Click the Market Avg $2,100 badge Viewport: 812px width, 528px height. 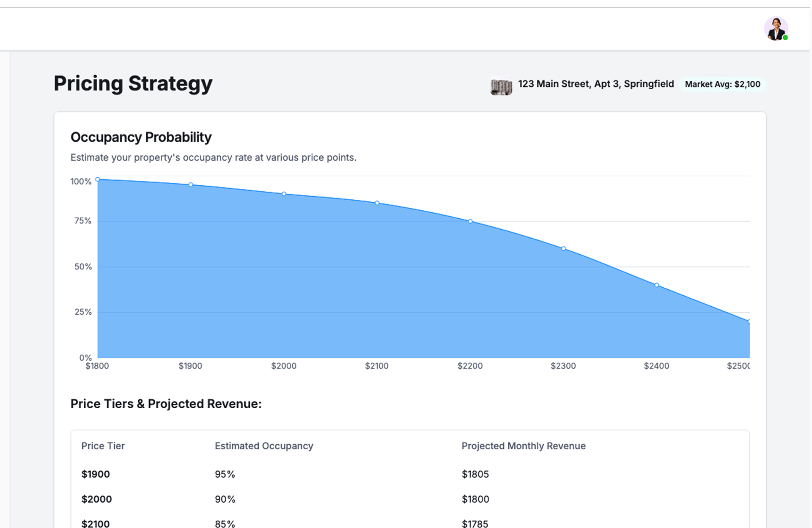pos(722,84)
